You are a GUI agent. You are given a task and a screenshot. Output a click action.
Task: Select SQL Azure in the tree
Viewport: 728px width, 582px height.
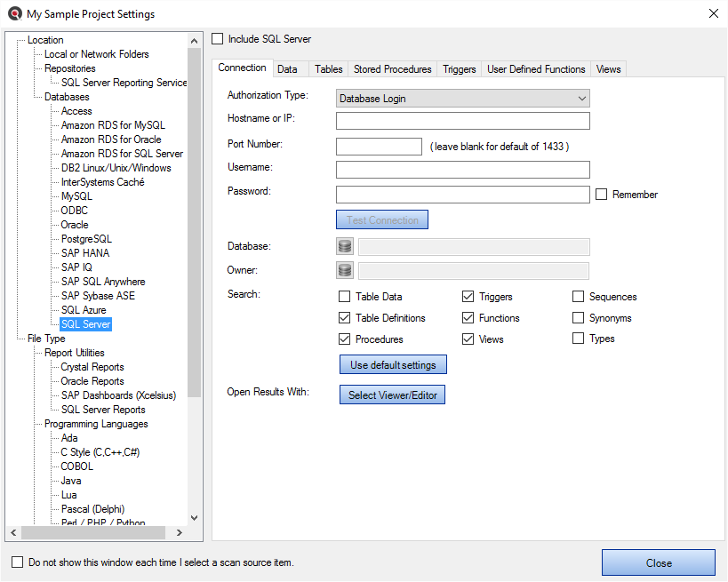(x=84, y=310)
